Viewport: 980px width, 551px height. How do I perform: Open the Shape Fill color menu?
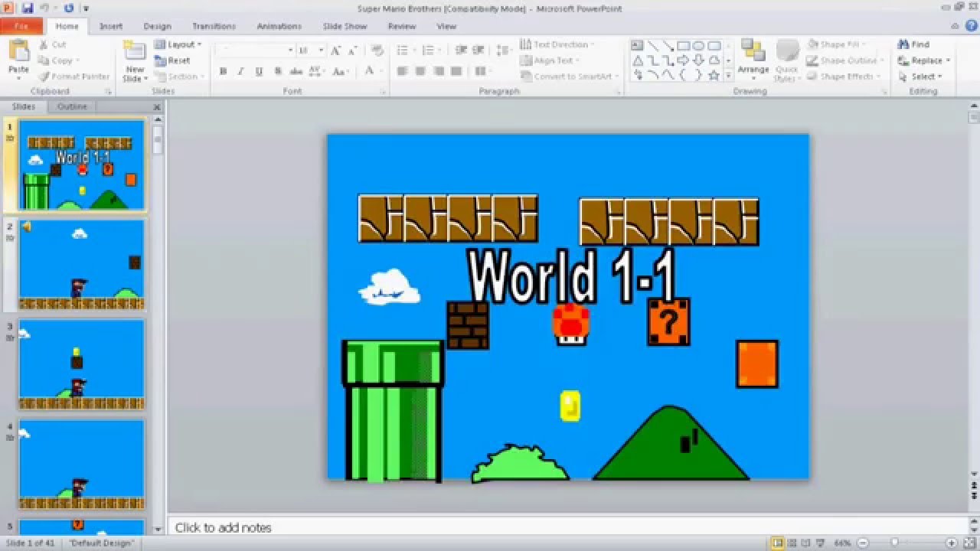click(x=836, y=44)
